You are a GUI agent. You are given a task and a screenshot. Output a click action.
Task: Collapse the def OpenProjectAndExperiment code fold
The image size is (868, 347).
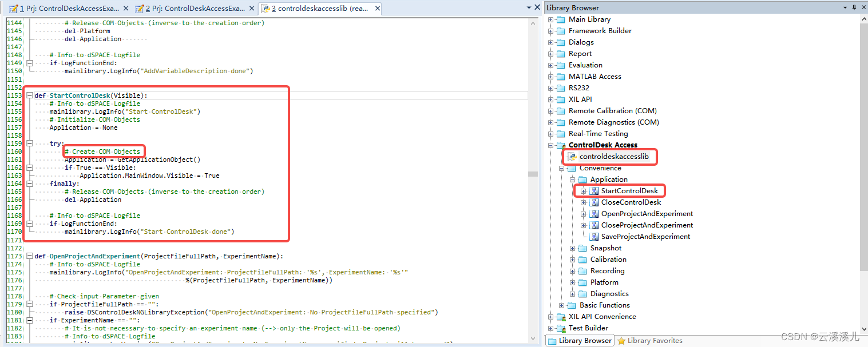[29, 256]
